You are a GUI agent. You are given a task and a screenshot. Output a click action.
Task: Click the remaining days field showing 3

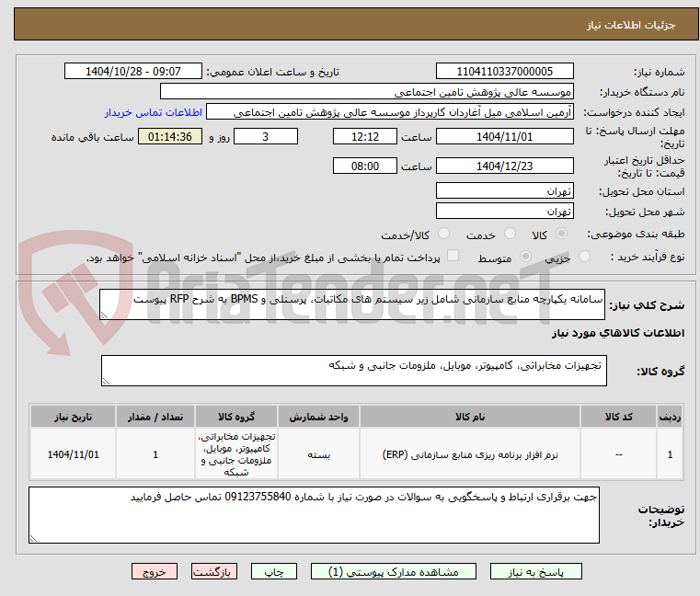click(x=266, y=137)
